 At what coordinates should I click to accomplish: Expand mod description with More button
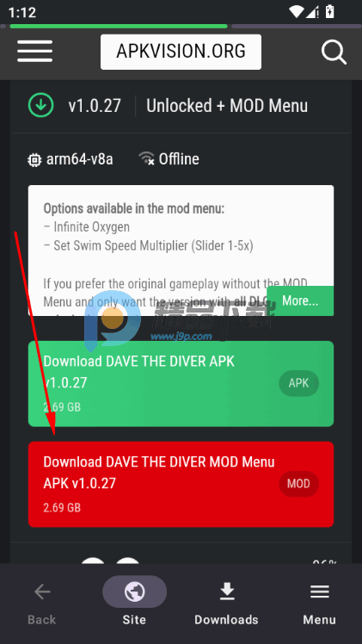point(300,301)
